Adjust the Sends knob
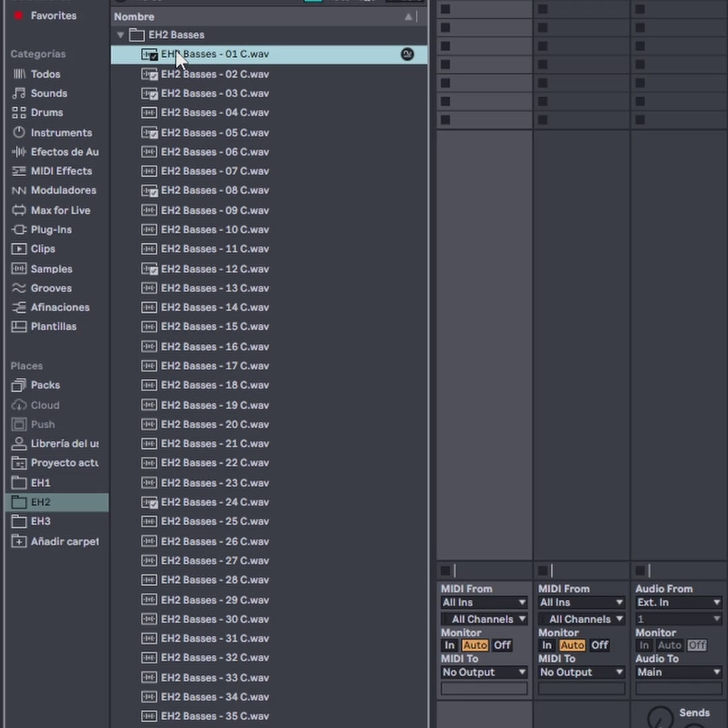The height and width of the screenshot is (728, 728). (x=660, y=719)
